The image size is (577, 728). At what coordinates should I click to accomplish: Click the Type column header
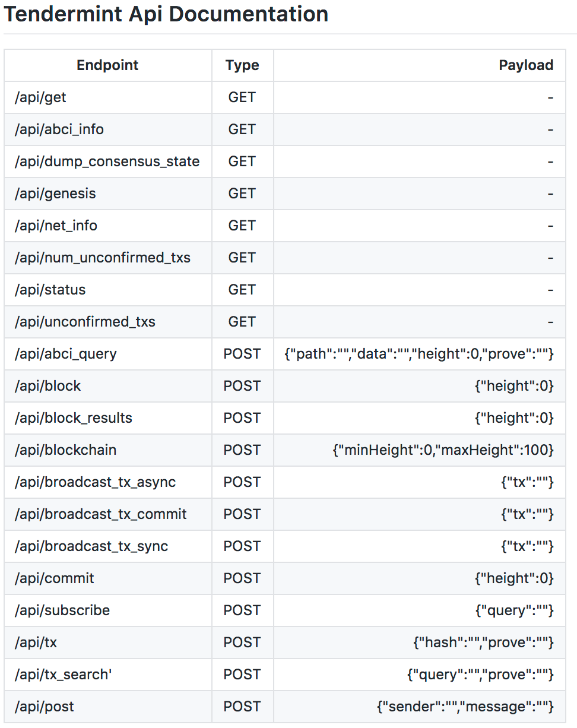point(242,65)
